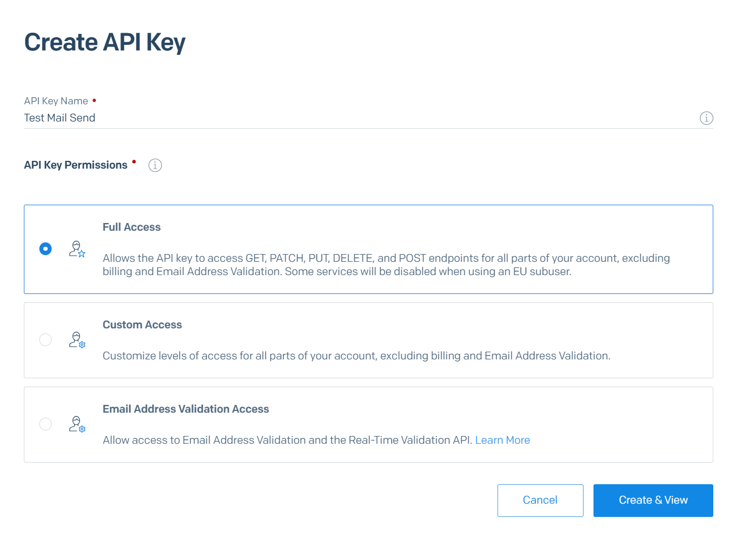
Task: Enable Email Address Validation Access option
Action: tap(45, 424)
